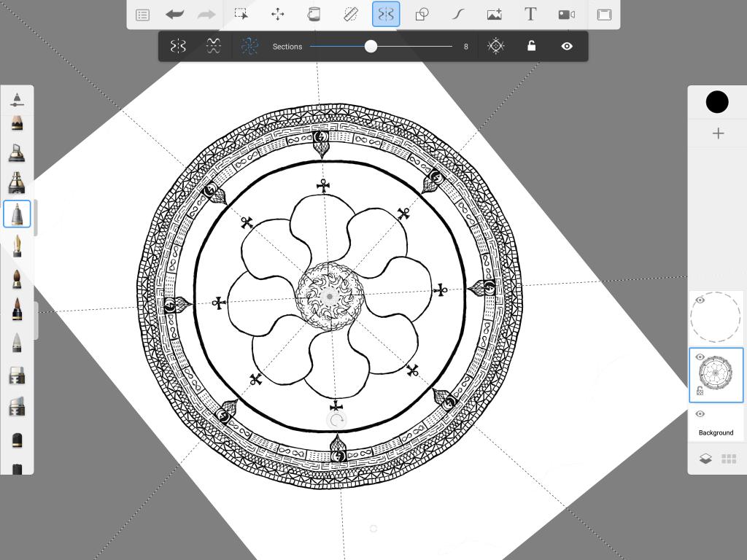This screenshot has height=560, width=747.
Task: Switch to grid view in layer panel
Action: click(x=729, y=459)
